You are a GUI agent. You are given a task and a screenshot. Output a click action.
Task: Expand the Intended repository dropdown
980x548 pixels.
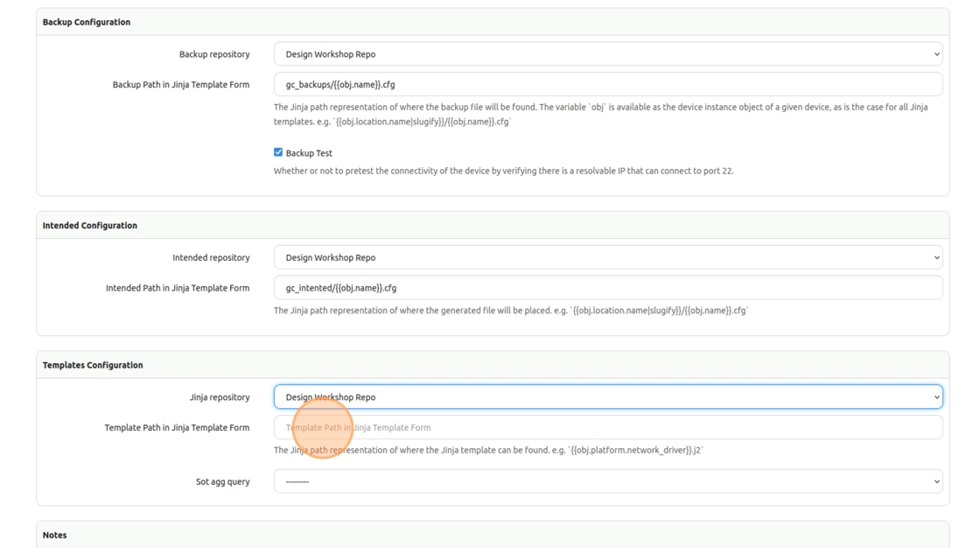pos(607,257)
